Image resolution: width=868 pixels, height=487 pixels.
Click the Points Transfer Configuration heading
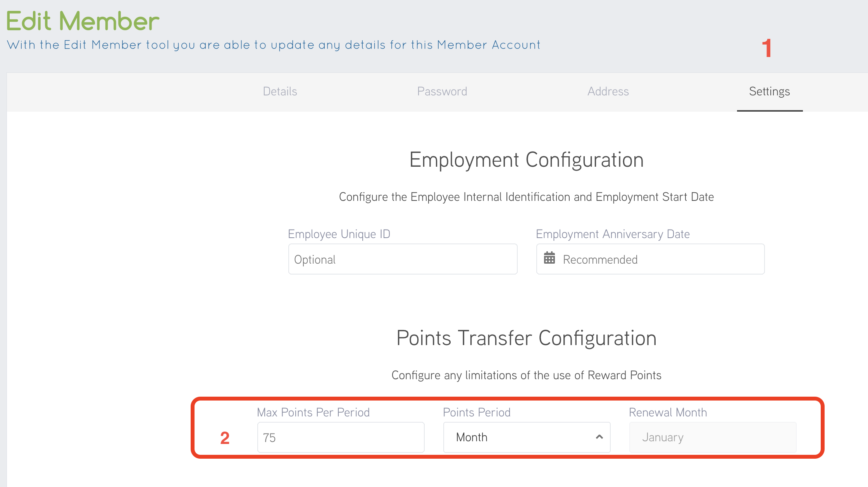[x=526, y=338]
